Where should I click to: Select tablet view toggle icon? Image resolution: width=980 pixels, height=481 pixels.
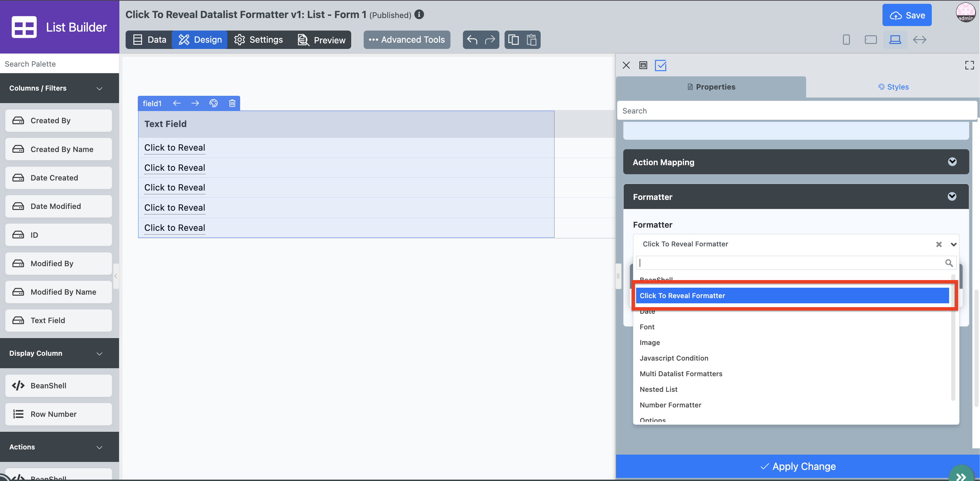[x=870, y=40]
